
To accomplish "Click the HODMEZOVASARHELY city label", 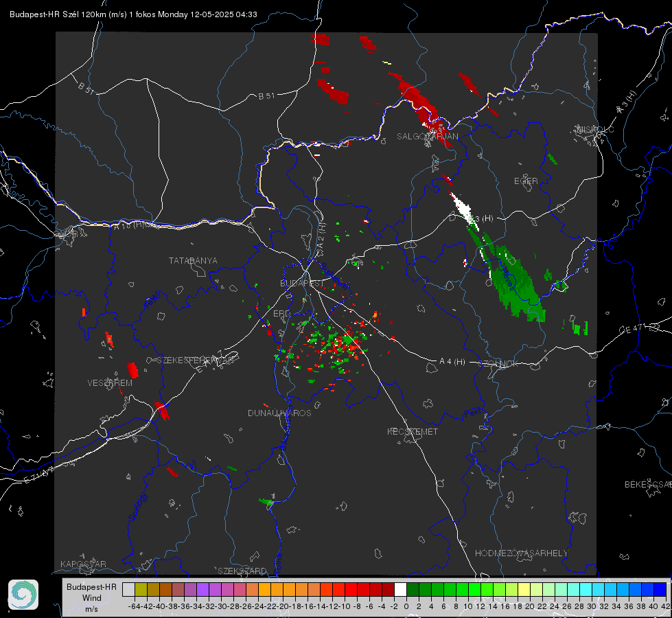I will coord(521,553).
